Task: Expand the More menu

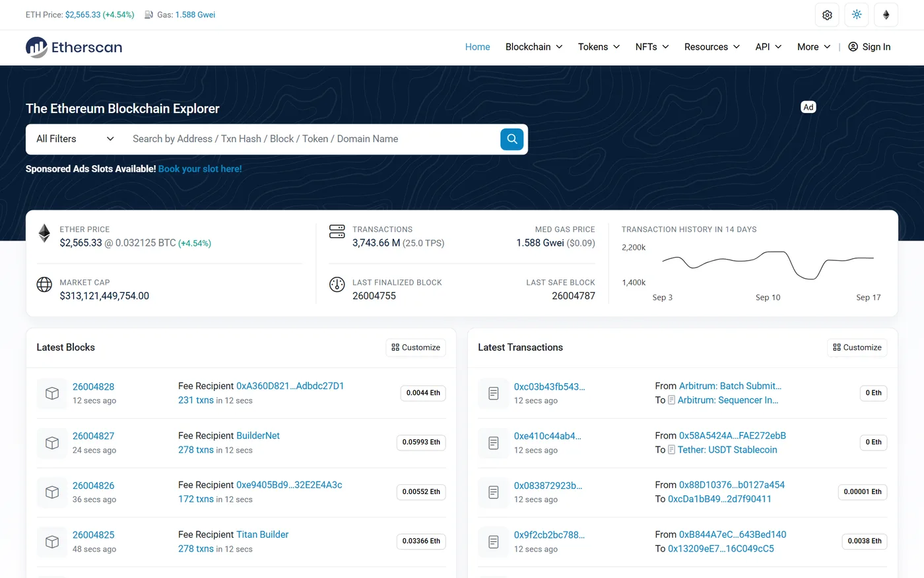Action: pos(814,47)
